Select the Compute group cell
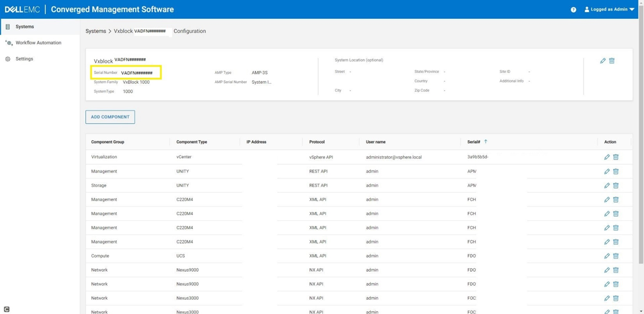644x314 pixels. point(100,256)
